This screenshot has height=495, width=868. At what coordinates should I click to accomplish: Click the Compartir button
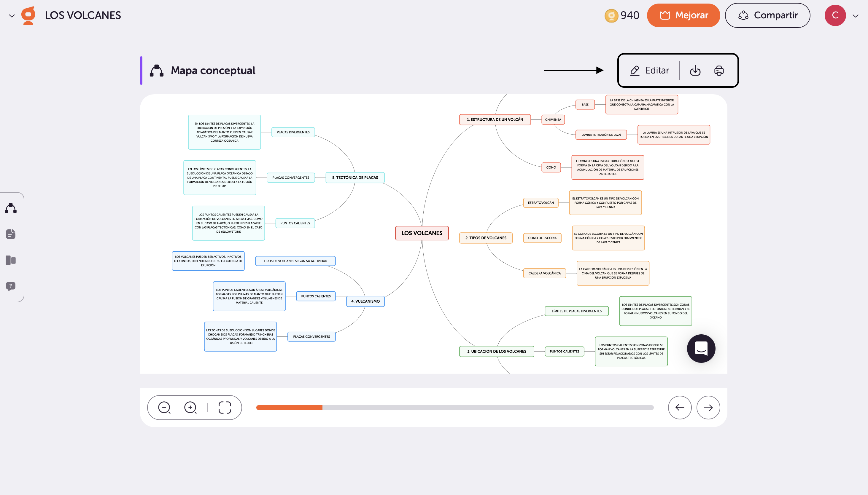click(768, 15)
